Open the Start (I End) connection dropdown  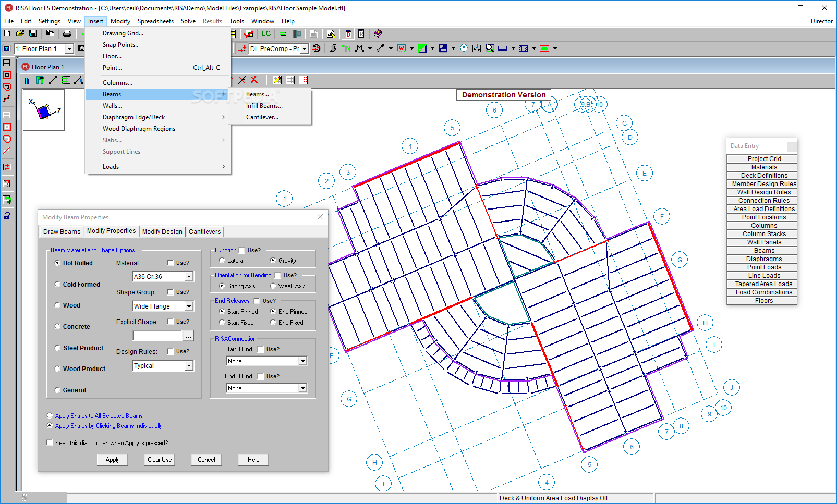(302, 361)
